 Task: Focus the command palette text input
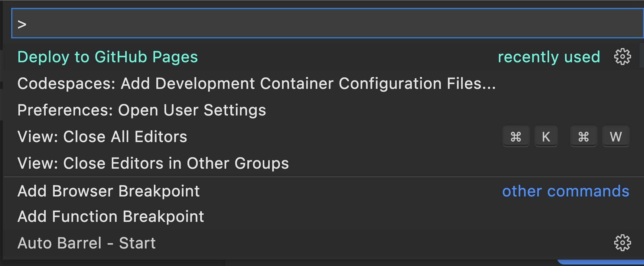[327, 23]
